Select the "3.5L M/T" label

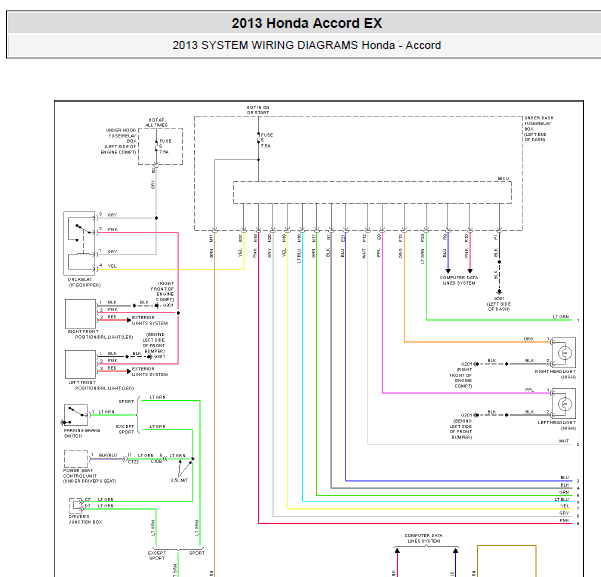pyautogui.click(x=179, y=480)
